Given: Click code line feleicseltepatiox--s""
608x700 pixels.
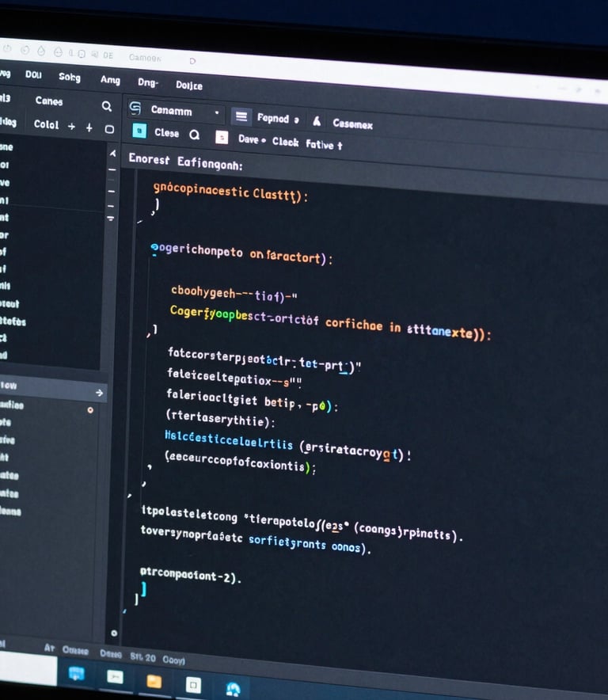Looking at the screenshot, I should pyautogui.click(x=234, y=379).
